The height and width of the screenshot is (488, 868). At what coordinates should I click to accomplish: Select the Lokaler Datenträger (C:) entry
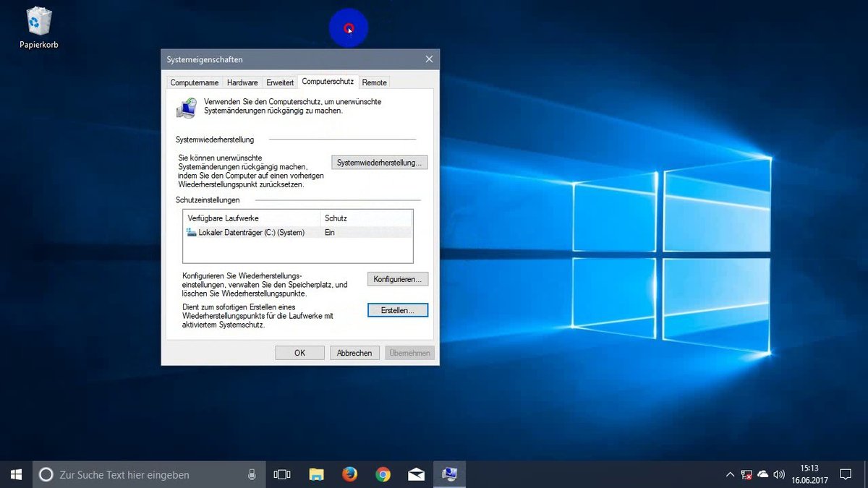(250, 232)
